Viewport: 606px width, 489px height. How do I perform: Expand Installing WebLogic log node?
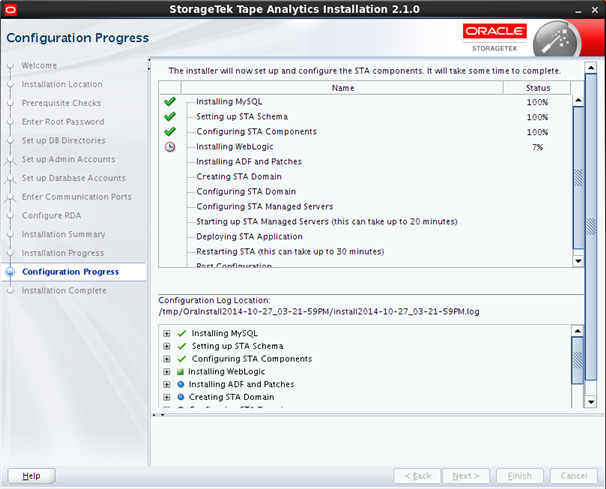pos(167,372)
